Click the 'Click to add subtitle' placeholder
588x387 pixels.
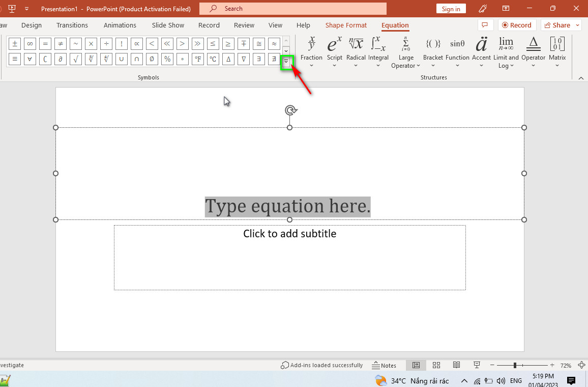click(290, 258)
